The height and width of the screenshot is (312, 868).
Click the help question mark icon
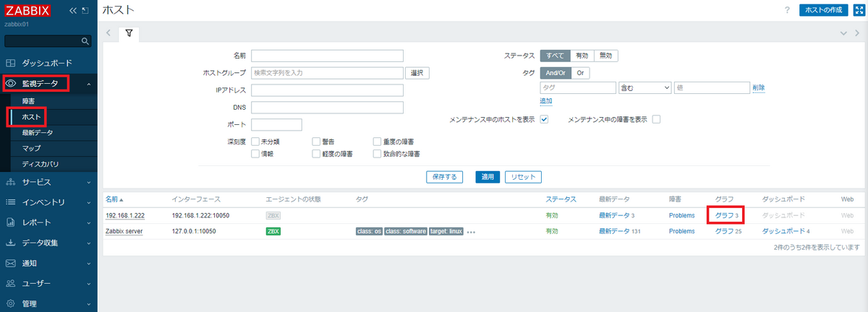[x=787, y=10]
